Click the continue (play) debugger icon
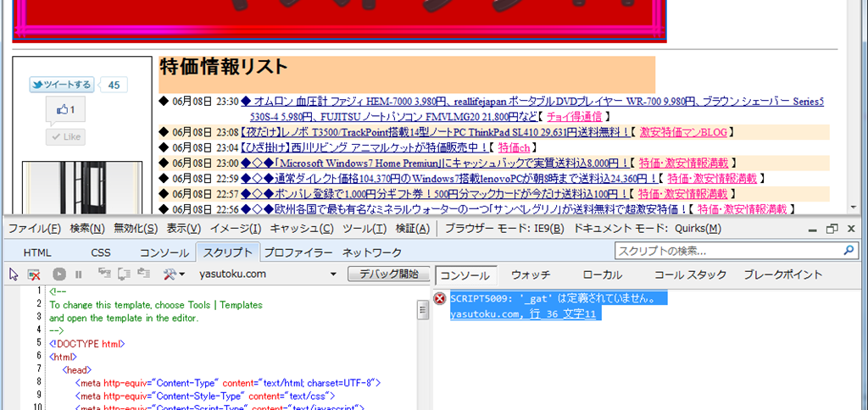The width and height of the screenshot is (868, 410). click(x=60, y=274)
